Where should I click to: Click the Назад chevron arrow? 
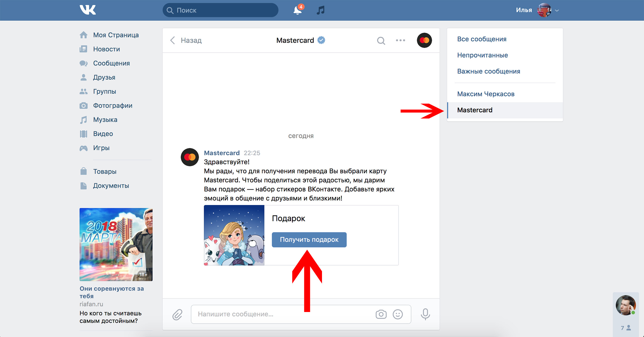[173, 40]
